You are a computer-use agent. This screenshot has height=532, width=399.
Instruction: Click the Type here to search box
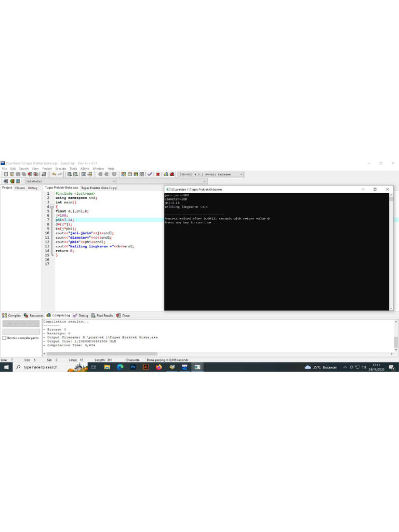[40, 367]
